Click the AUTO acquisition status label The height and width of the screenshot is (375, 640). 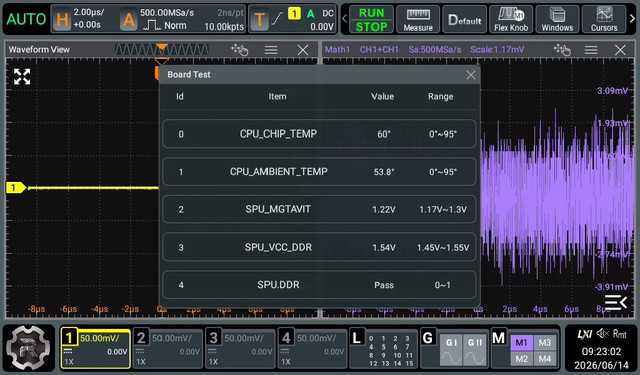(x=26, y=19)
